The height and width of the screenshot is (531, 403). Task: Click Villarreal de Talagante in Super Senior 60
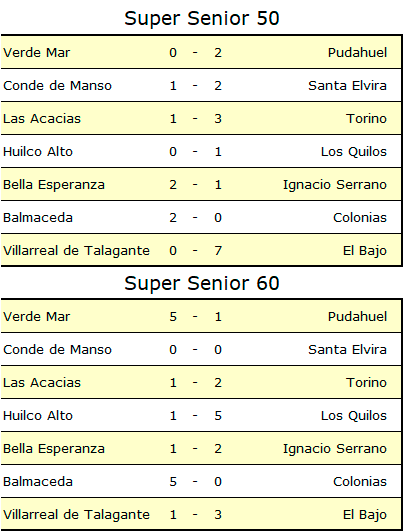click(76, 515)
